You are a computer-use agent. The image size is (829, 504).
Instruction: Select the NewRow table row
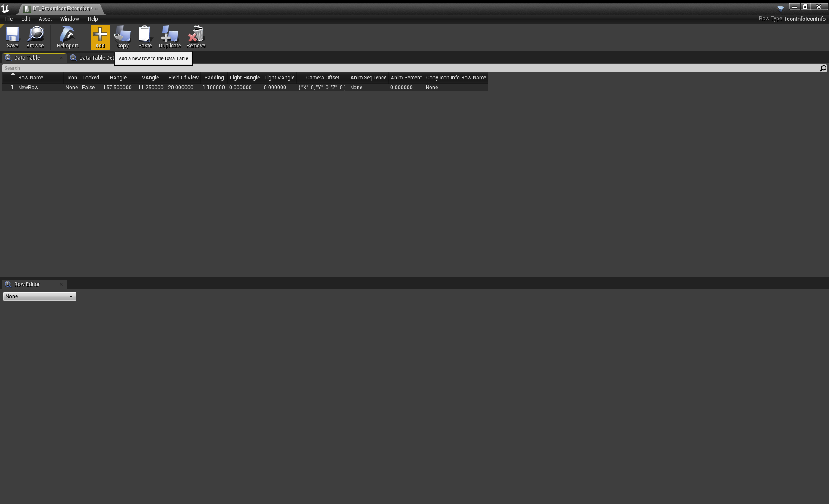tap(28, 88)
